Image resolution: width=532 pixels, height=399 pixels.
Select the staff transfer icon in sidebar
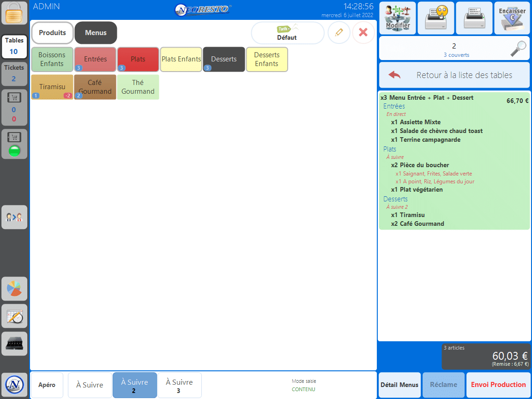point(14,217)
